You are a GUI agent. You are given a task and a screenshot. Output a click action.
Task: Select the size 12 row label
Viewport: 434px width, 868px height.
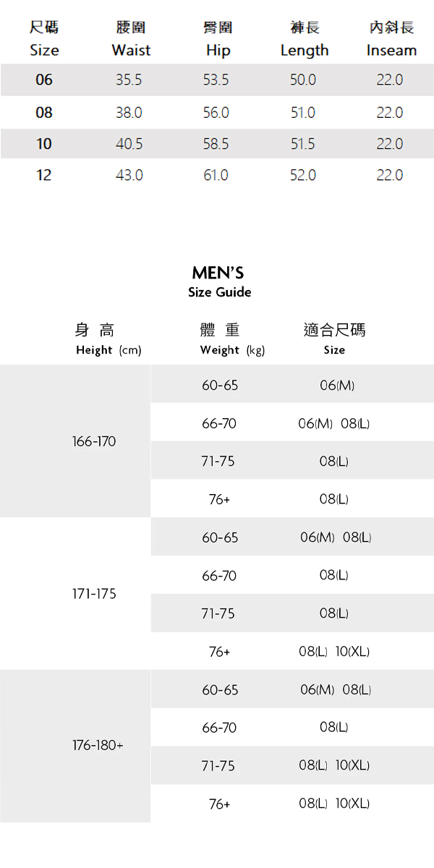click(x=44, y=175)
